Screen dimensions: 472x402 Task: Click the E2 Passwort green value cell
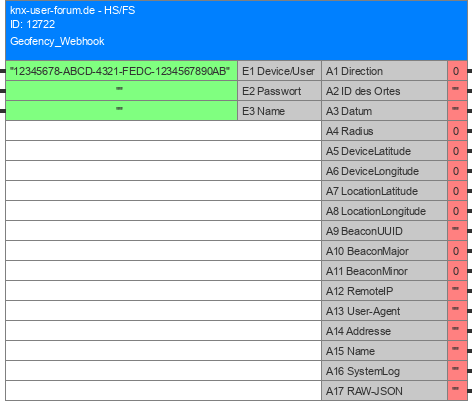[x=121, y=91]
